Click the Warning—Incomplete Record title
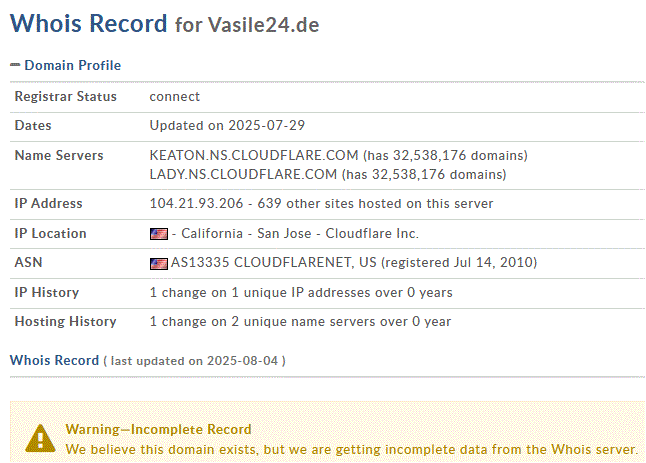Screen dimensions: 646x463 (158, 429)
